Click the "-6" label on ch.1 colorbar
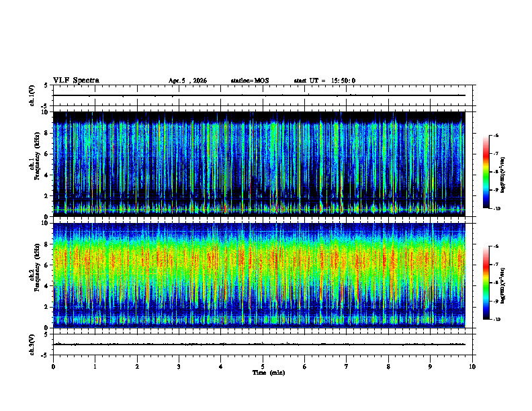 (496, 135)
